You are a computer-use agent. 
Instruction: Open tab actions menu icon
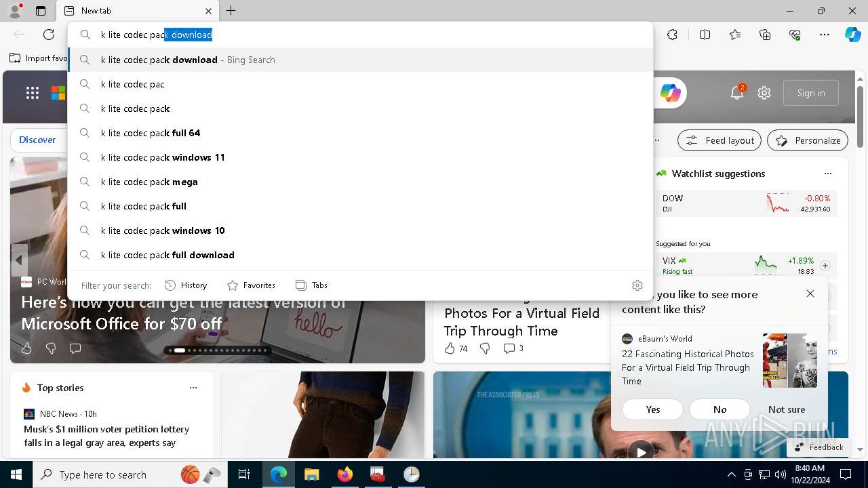tap(41, 11)
